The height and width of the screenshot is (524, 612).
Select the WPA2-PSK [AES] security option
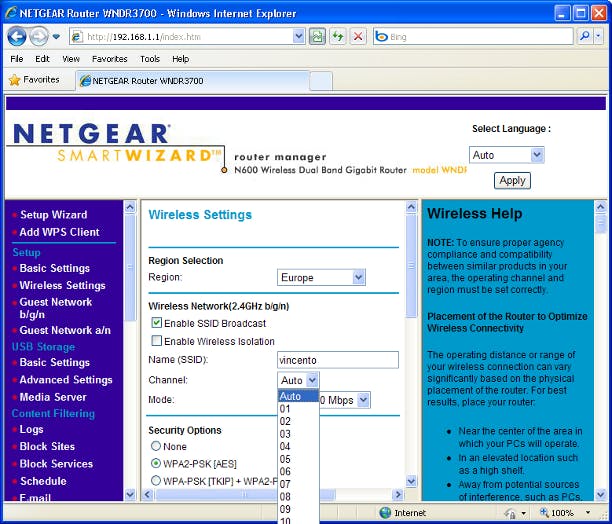pyautogui.click(x=156, y=464)
